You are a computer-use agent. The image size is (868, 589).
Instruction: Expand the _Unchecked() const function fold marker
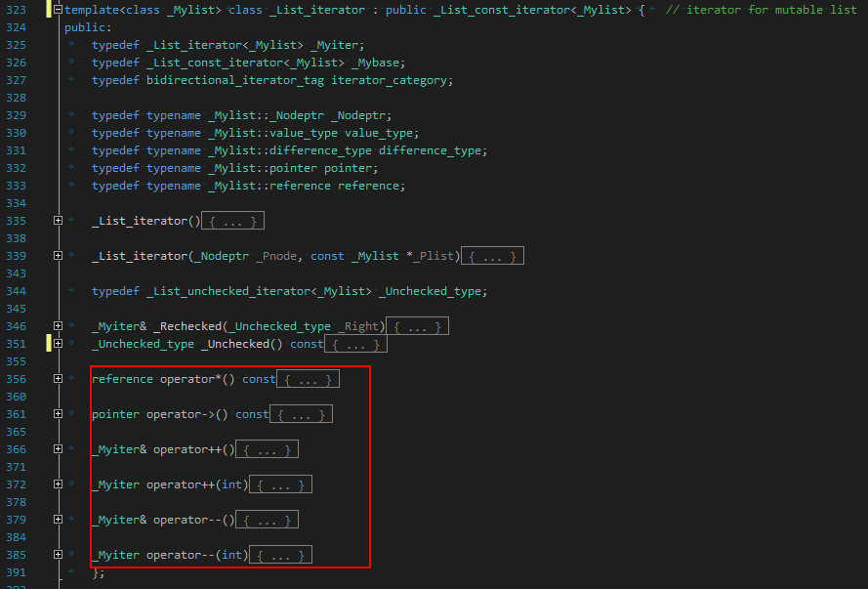point(59,344)
